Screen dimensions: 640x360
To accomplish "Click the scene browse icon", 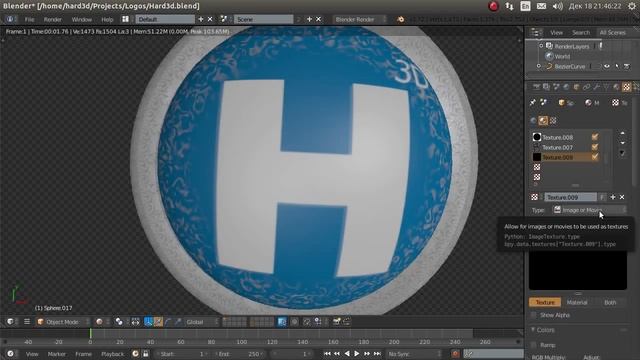I will [x=224, y=19].
